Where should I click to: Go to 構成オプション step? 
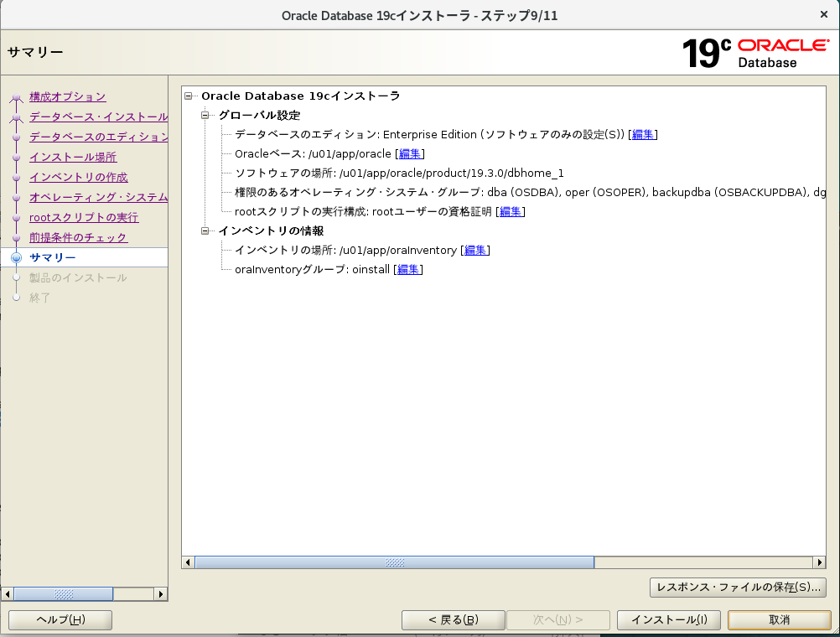click(x=67, y=96)
